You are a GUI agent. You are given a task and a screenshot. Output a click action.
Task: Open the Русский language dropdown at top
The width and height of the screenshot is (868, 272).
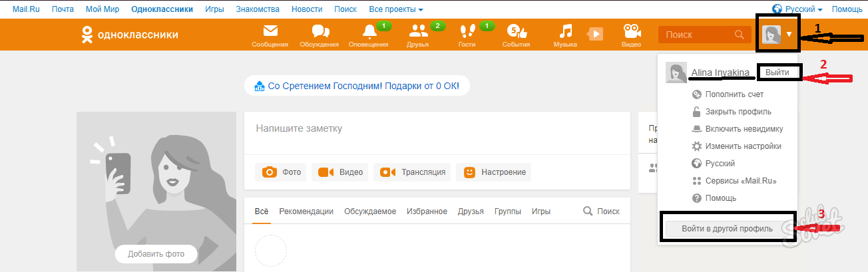pos(797,9)
